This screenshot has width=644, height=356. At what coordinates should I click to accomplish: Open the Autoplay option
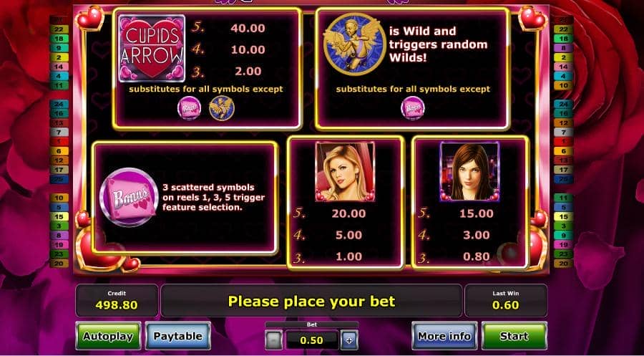(109, 336)
